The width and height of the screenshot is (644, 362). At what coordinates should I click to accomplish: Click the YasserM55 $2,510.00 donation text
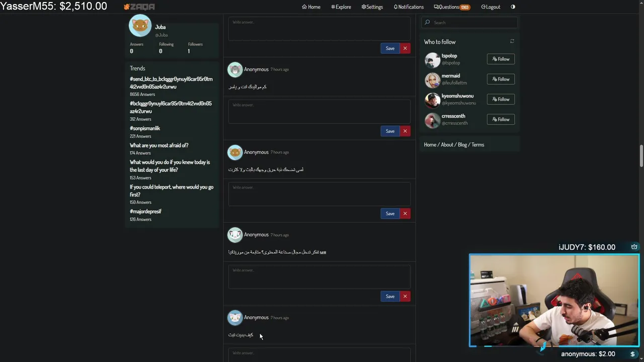(54, 7)
